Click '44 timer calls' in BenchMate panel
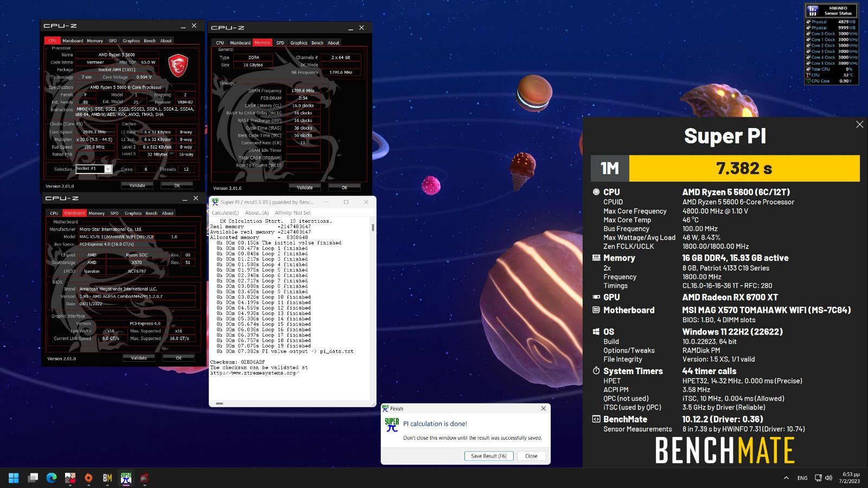The height and width of the screenshot is (488, 868). tap(709, 371)
